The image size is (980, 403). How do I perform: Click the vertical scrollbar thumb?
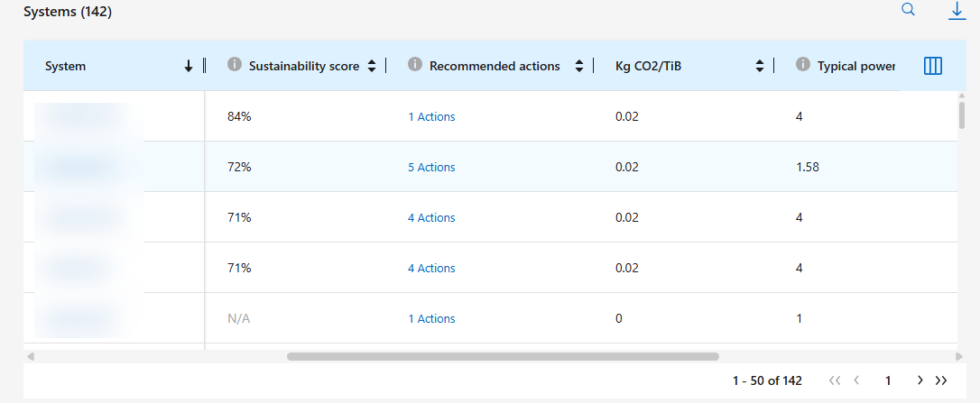[962, 115]
